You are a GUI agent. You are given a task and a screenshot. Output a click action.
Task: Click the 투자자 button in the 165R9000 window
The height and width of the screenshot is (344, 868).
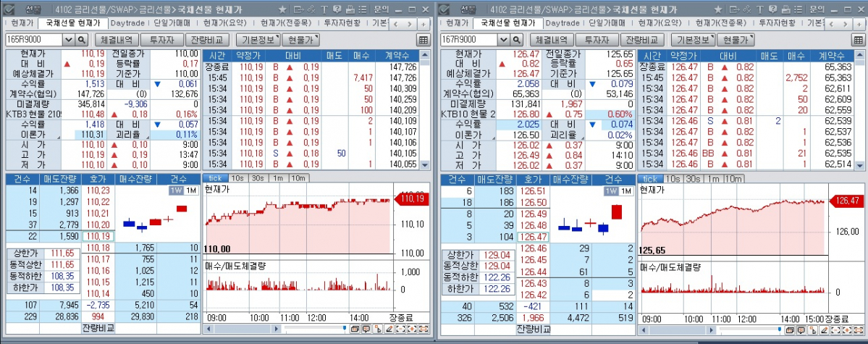(161, 40)
